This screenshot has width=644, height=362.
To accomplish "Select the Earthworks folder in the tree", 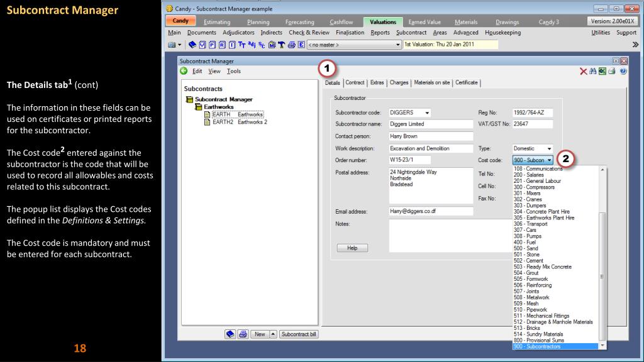I will pos(218,107).
